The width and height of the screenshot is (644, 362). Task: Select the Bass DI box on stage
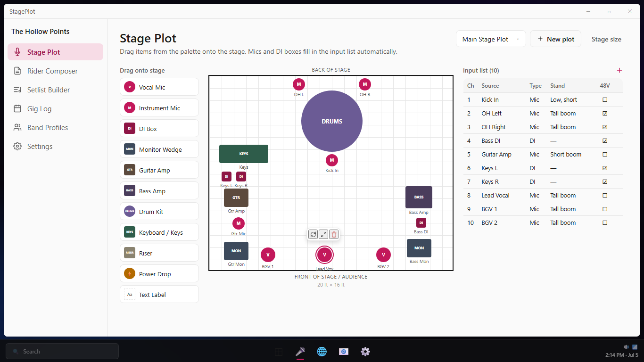(421, 223)
